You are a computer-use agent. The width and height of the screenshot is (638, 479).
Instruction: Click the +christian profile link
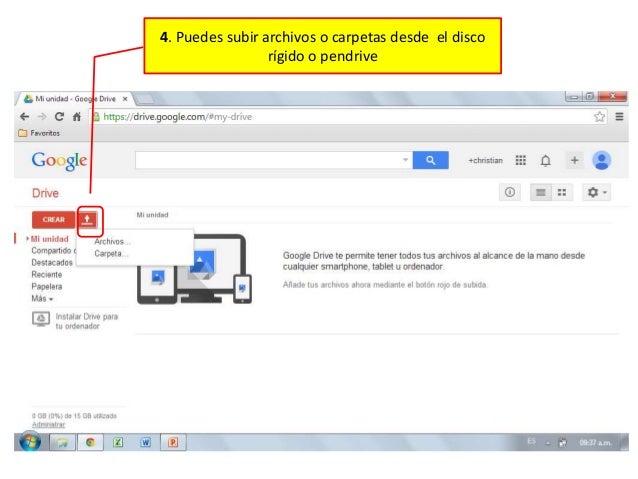[485, 160]
